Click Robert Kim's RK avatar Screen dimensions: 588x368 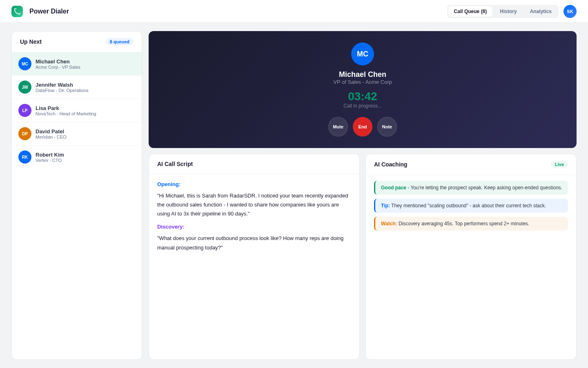[25, 157]
